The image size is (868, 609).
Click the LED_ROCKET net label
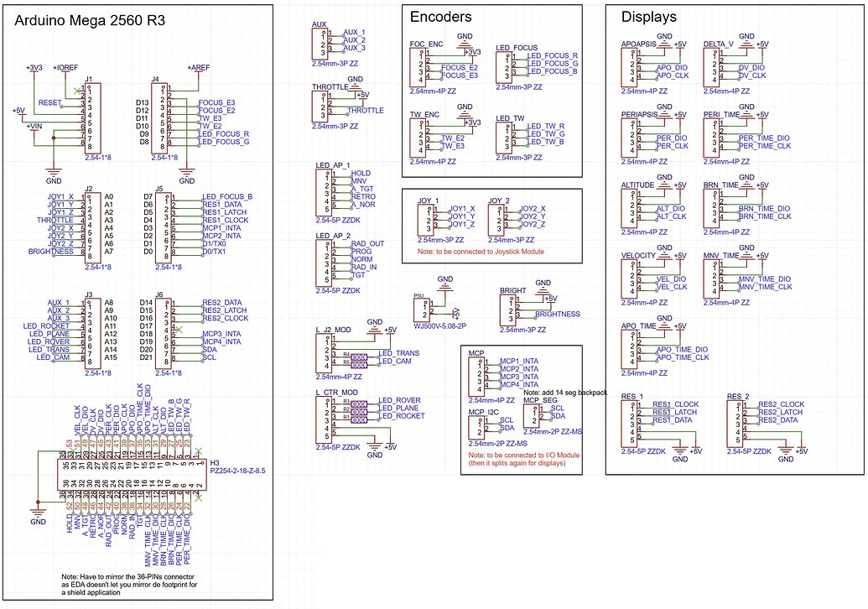click(x=401, y=415)
